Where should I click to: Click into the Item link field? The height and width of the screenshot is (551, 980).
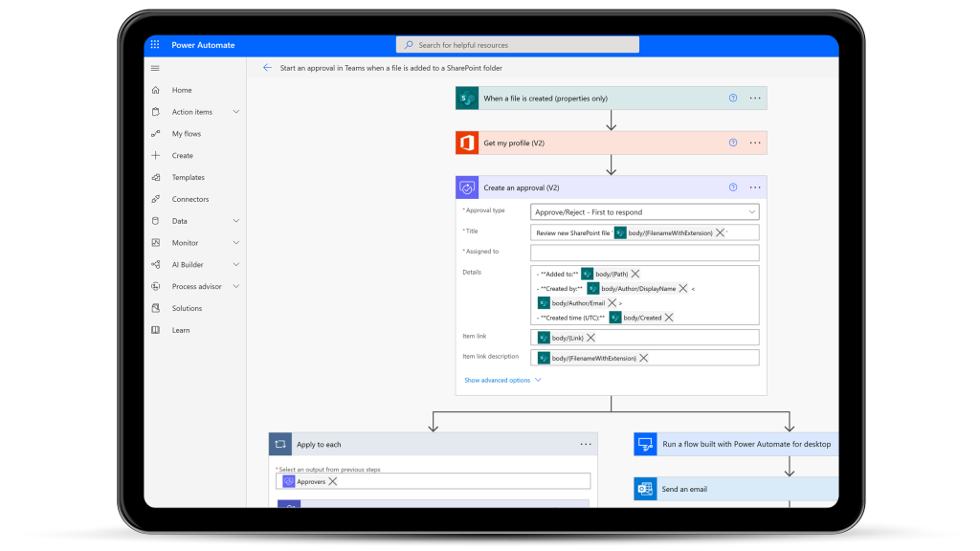click(x=645, y=338)
